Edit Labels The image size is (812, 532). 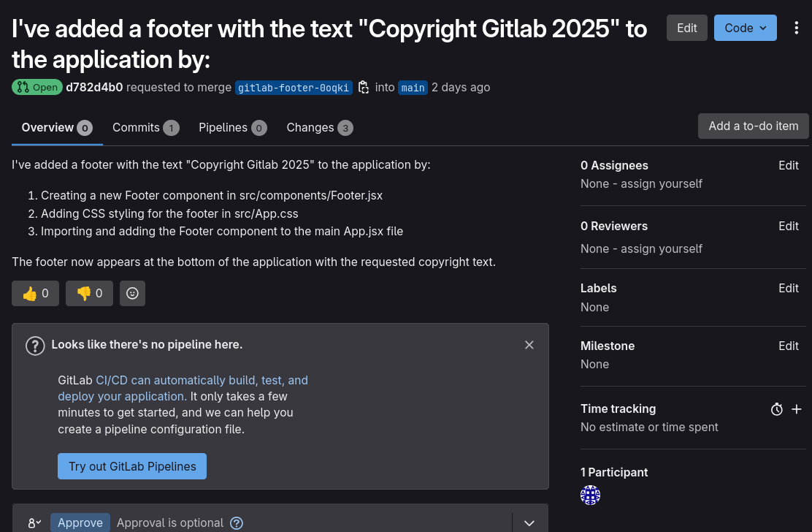point(788,288)
